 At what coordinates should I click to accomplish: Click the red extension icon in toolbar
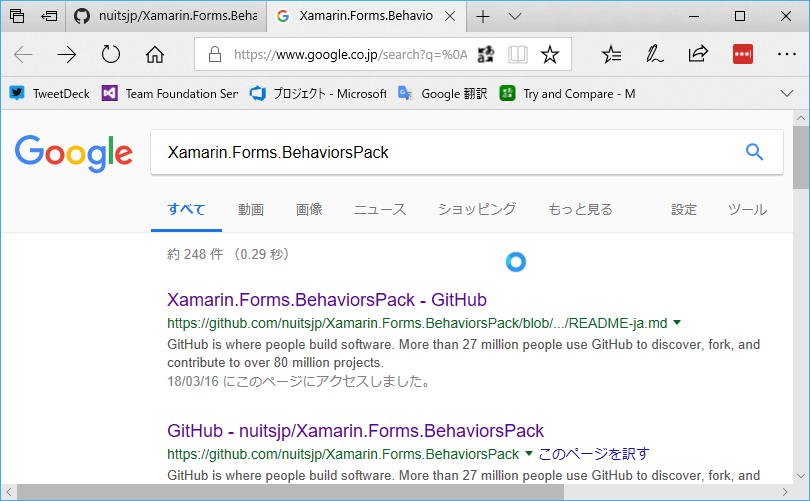click(742, 54)
